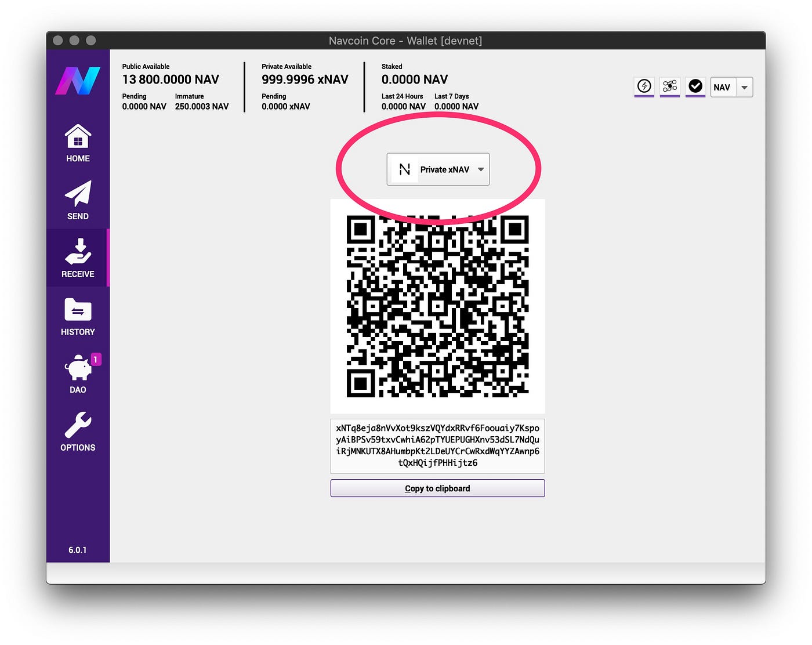This screenshot has height=645, width=812.
Task: Click the network connections status icon
Action: [670, 86]
